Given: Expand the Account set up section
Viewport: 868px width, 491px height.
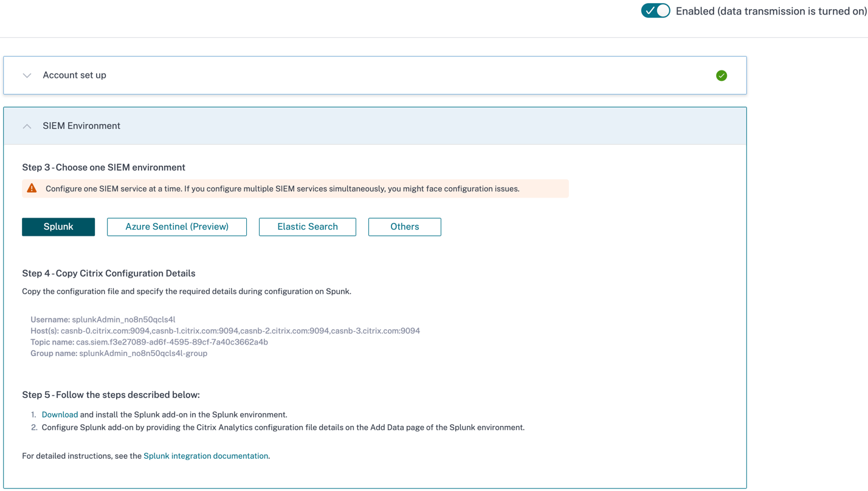Looking at the screenshot, I should click(27, 75).
